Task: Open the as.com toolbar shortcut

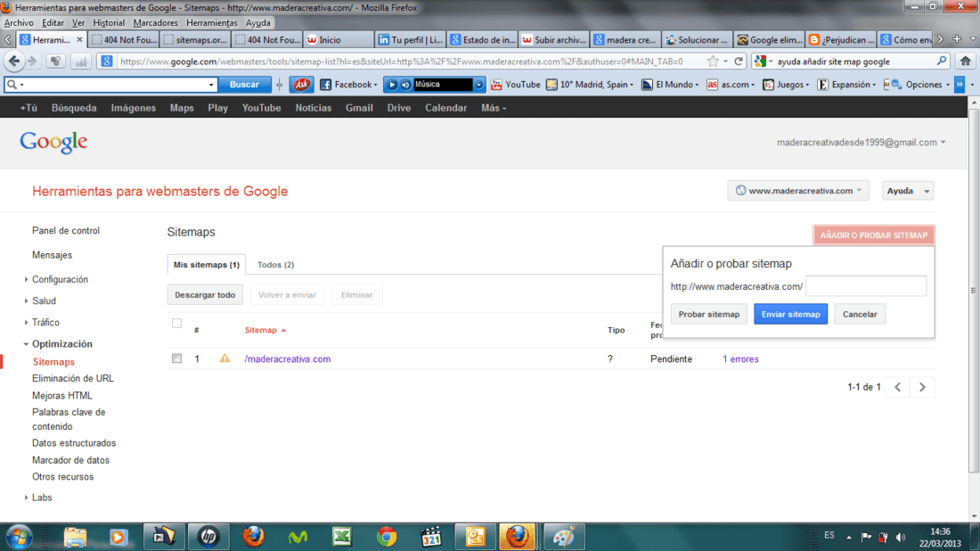Action: (730, 85)
